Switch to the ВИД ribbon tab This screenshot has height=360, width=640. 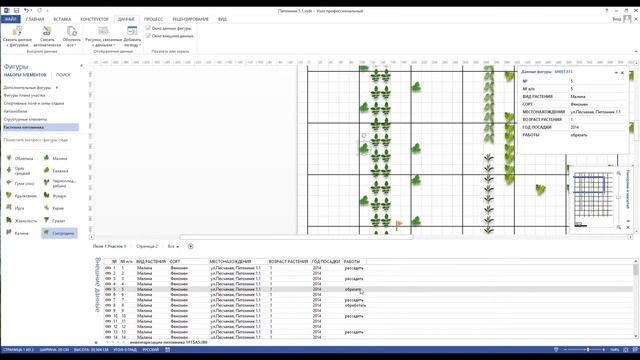coord(222,19)
